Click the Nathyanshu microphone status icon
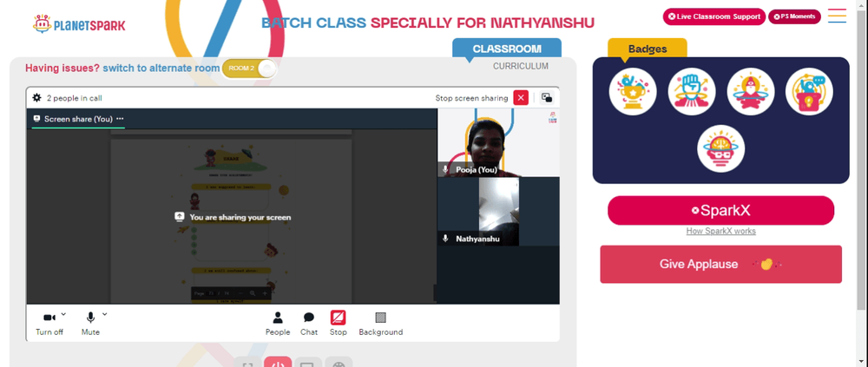 tap(445, 239)
